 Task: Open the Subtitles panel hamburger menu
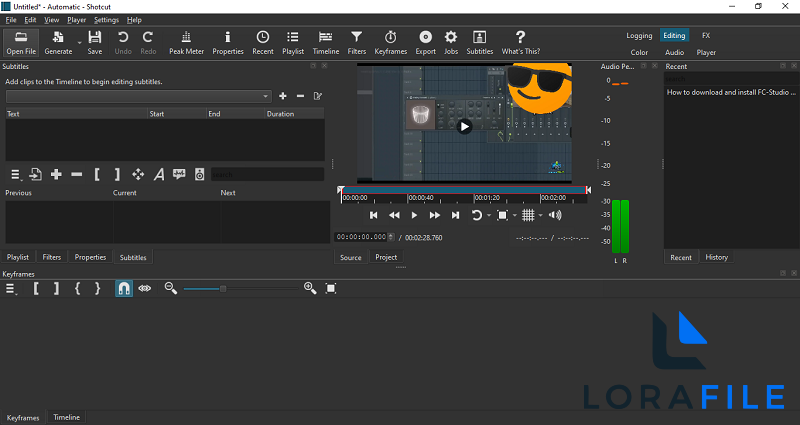(15, 175)
